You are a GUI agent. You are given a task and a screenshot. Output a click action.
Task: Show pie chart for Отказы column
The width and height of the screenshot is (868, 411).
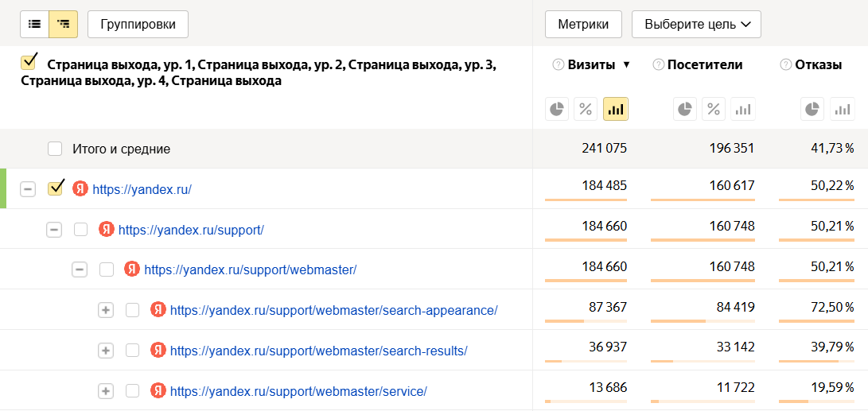pyautogui.click(x=812, y=110)
